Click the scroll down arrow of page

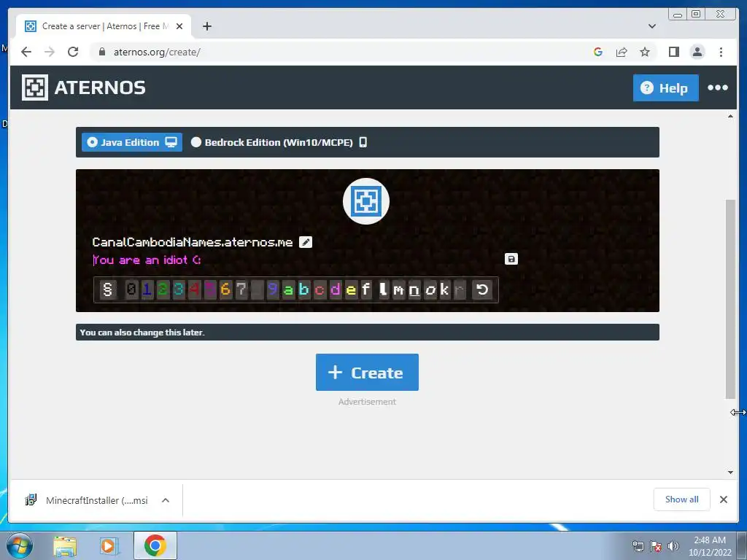(730, 472)
